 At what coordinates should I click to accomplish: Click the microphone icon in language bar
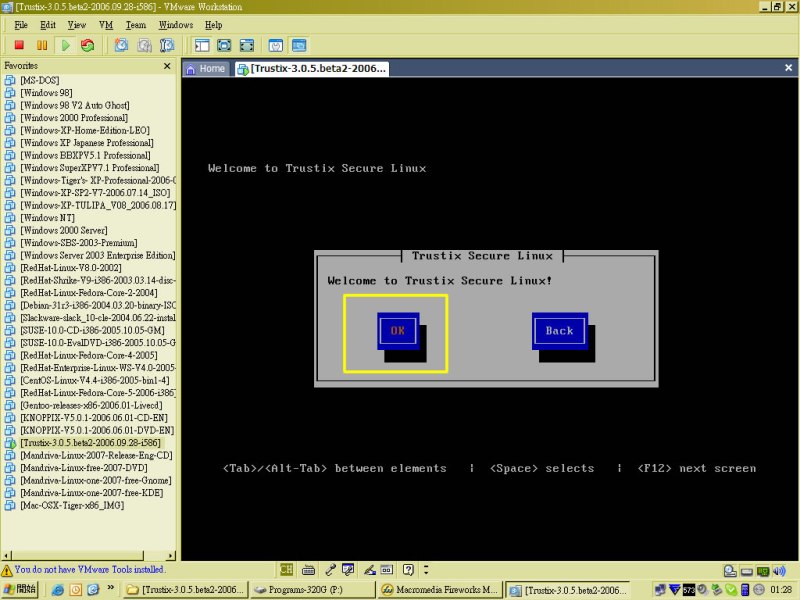click(x=331, y=569)
